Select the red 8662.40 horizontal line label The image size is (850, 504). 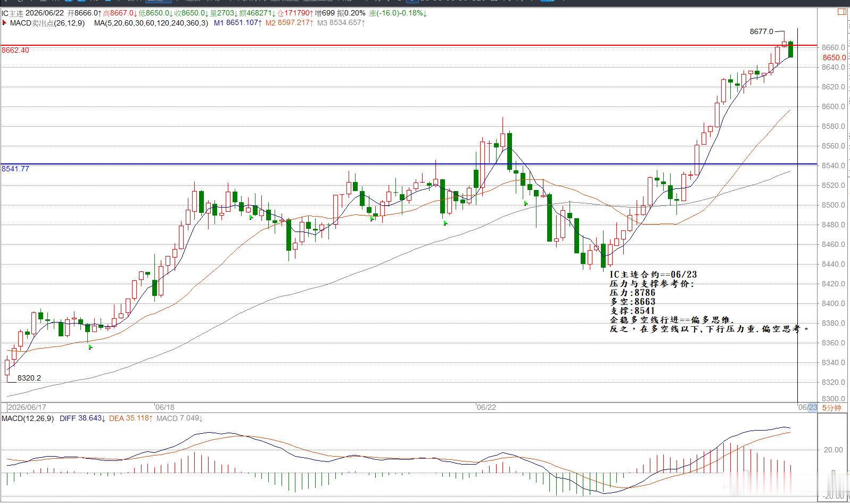coord(15,50)
